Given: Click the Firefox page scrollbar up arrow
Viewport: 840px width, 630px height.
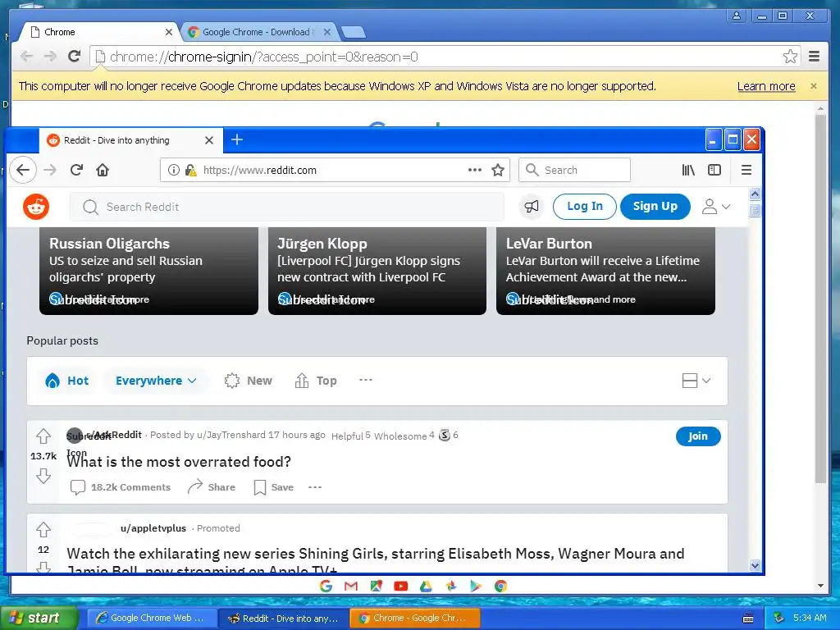Looking at the screenshot, I should point(755,194).
